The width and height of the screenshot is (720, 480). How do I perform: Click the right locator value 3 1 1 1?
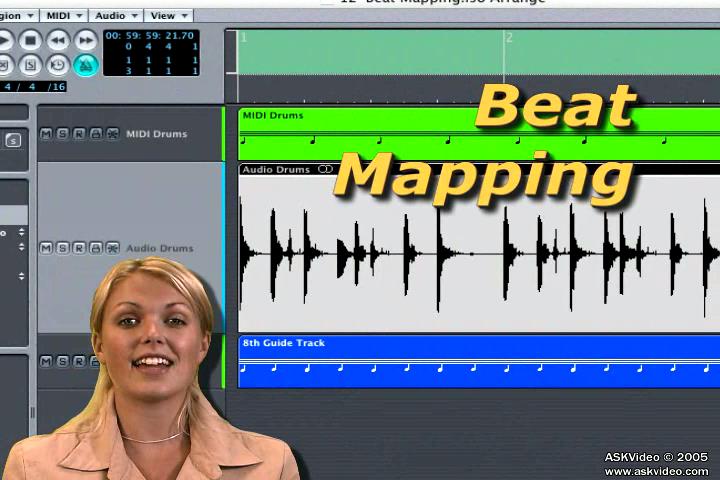pyautogui.click(x=162, y=71)
